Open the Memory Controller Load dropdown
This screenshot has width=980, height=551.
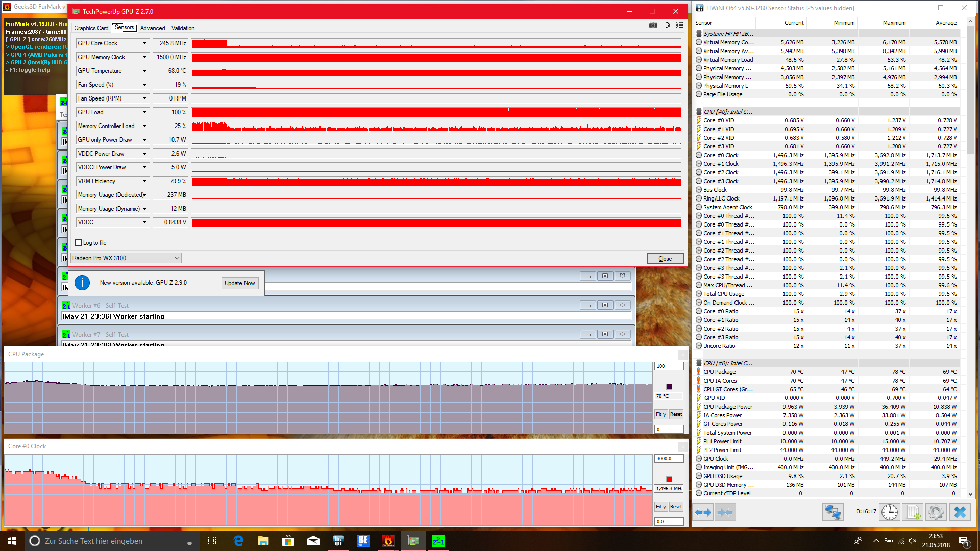(144, 126)
